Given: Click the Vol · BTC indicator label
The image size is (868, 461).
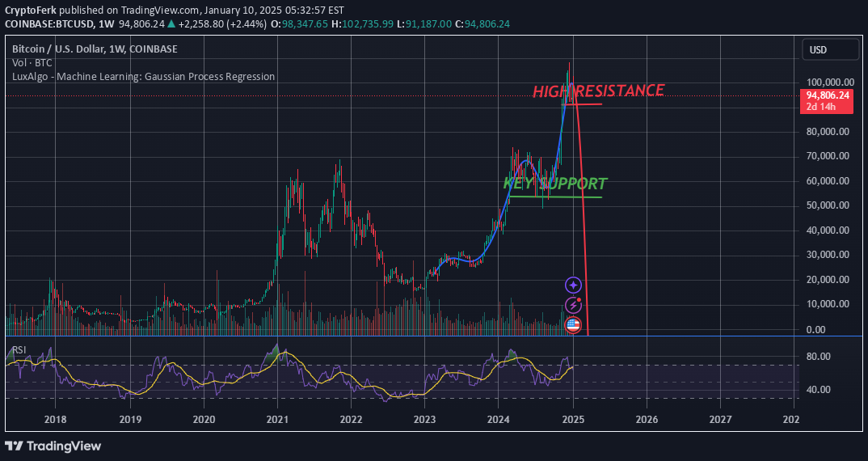Looking at the screenshot, I should coord(32,62).
